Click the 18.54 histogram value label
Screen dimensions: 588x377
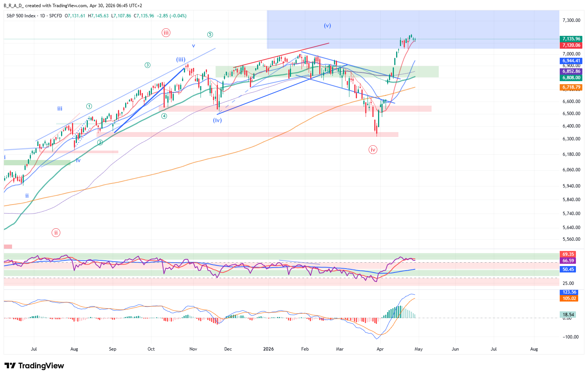point(568,315)
